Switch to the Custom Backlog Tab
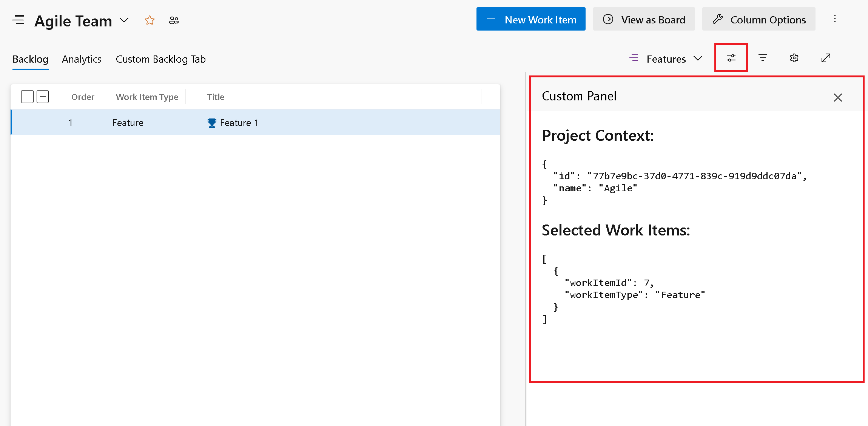Viewport: 868px width, 426px height. point(160,58)
